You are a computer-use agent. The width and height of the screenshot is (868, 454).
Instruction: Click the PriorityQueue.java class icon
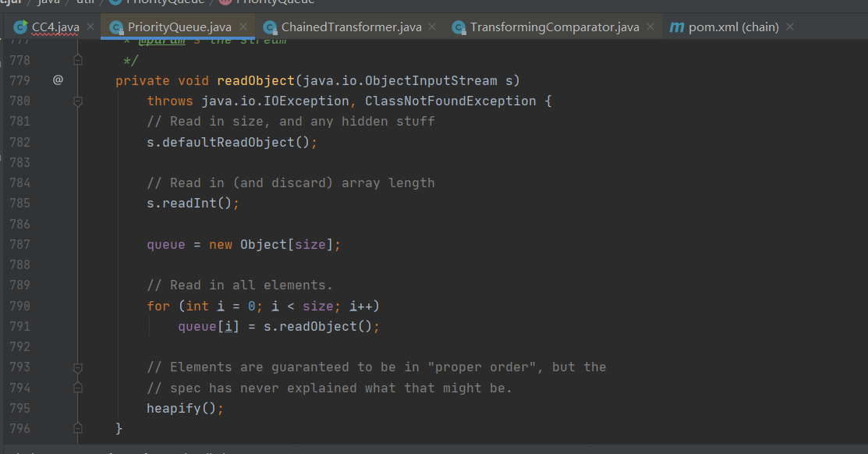coord(116,27)
